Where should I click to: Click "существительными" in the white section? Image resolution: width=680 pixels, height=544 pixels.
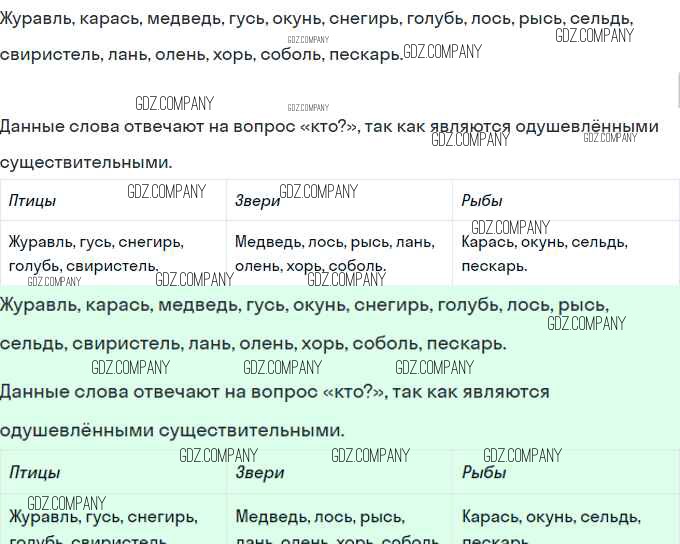[86, 162]
